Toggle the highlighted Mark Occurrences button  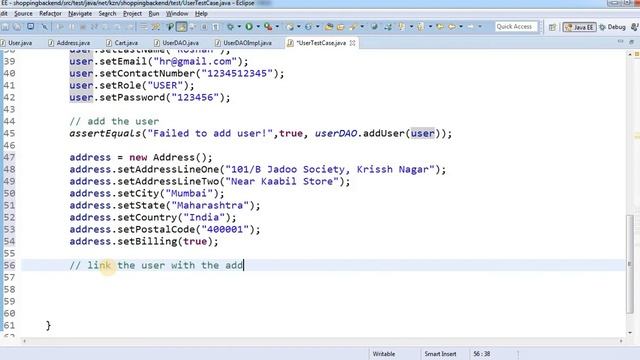point(182,27)
